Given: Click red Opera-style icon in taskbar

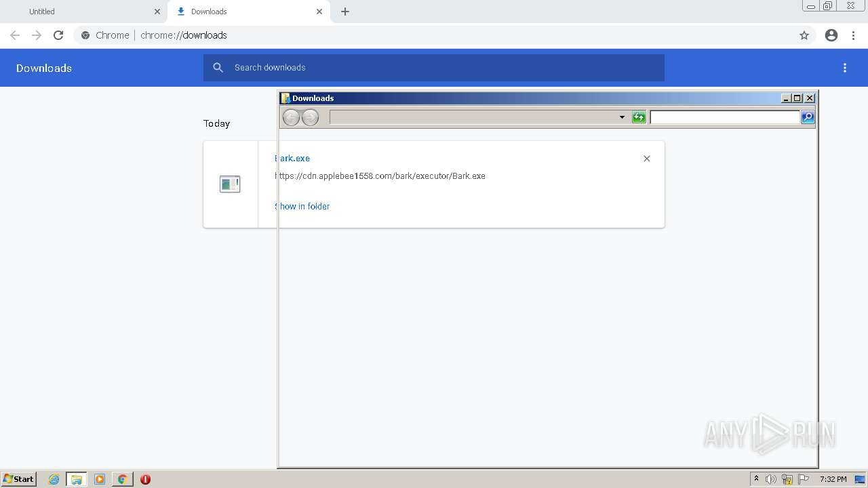Looking at the screenshot, I should tap(145, 479).
